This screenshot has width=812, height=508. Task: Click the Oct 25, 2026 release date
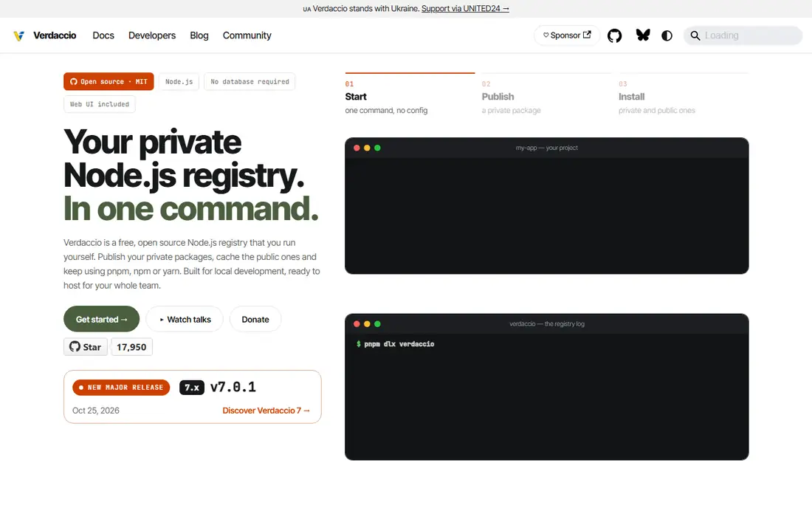(x=96, y=410)
